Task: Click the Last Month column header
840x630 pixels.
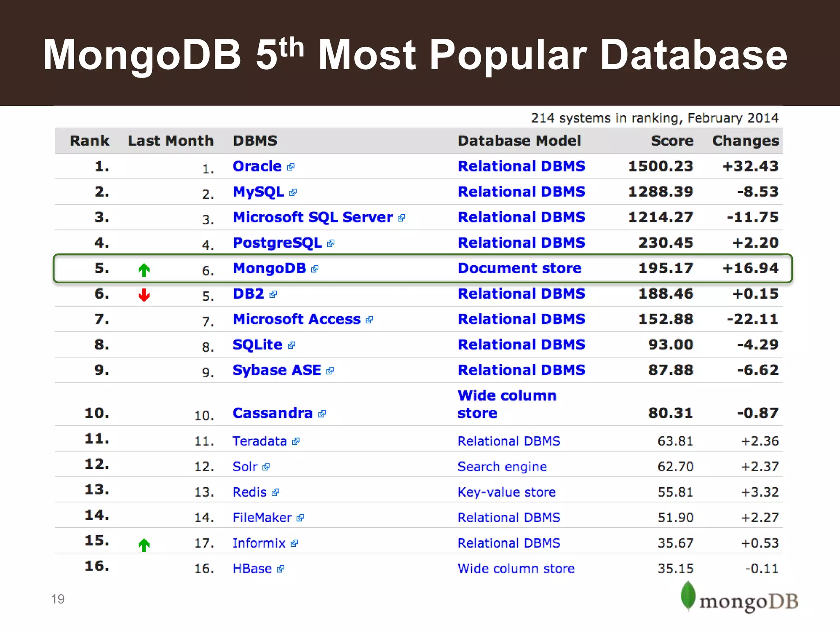Action: tap(171, 141)
